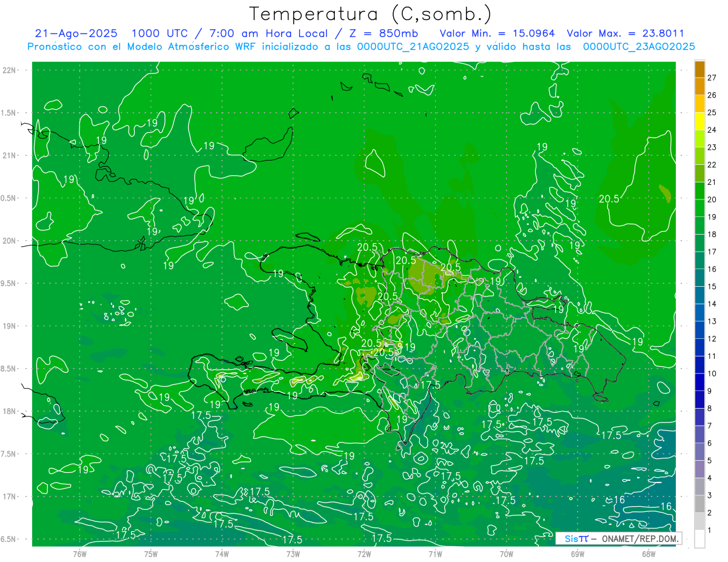Click the 22N latitude label
The height and width of the screenshot is (562, 728).
(x=10, y=70)
